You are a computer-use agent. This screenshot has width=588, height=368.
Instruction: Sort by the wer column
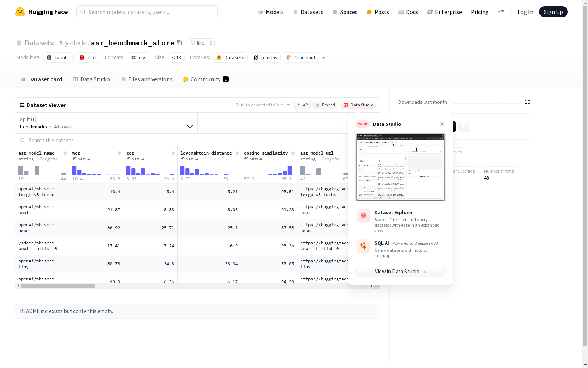[x=119, y=153]
